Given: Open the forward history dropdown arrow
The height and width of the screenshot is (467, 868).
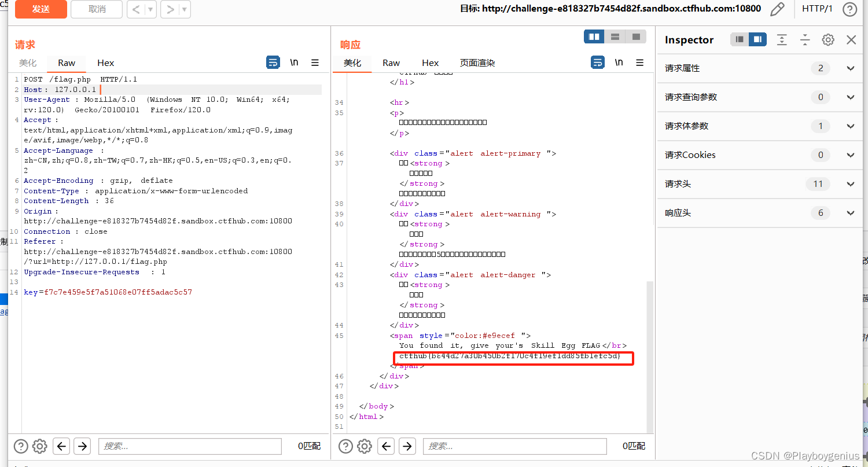Looking at the screenshot, I should (185, 9).
